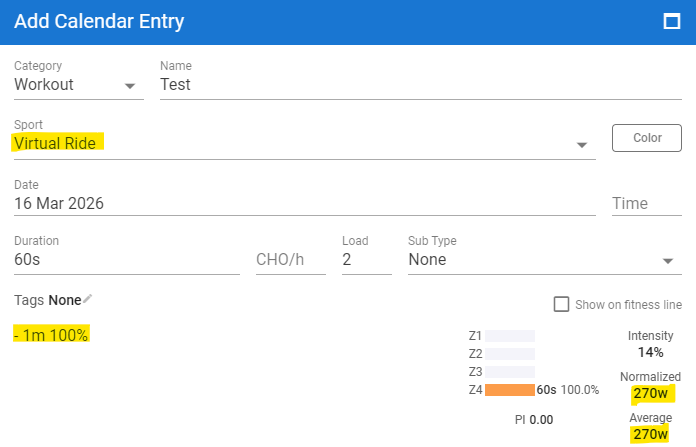Click the Intensity 14% value

[650, 352]
